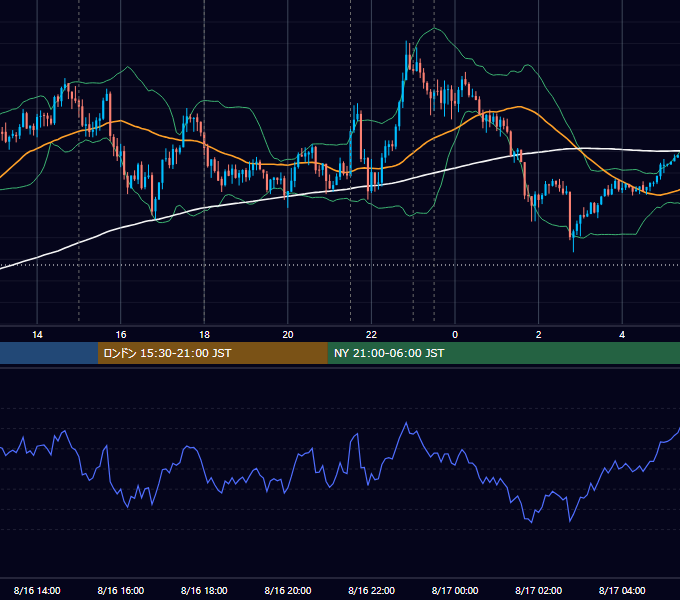Click the 8/16 18:00 time label

pyautogui.click(x=204, y=590)
